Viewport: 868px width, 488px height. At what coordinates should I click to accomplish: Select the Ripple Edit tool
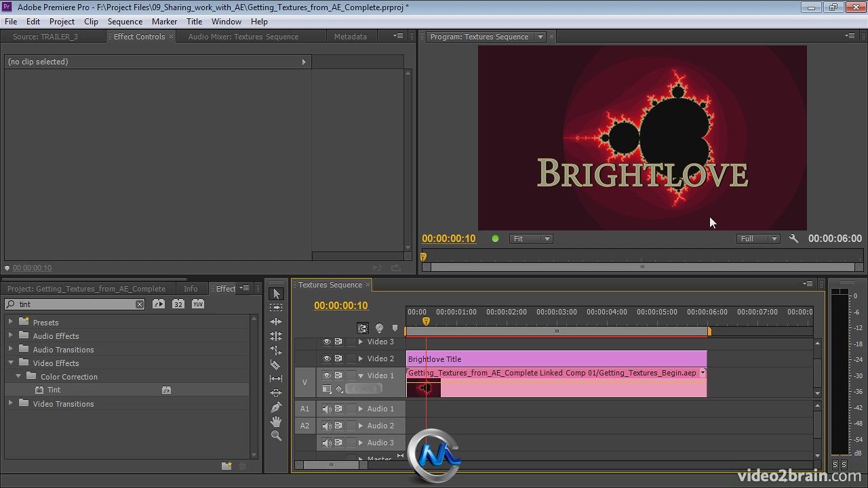click(x=276, y=322)
